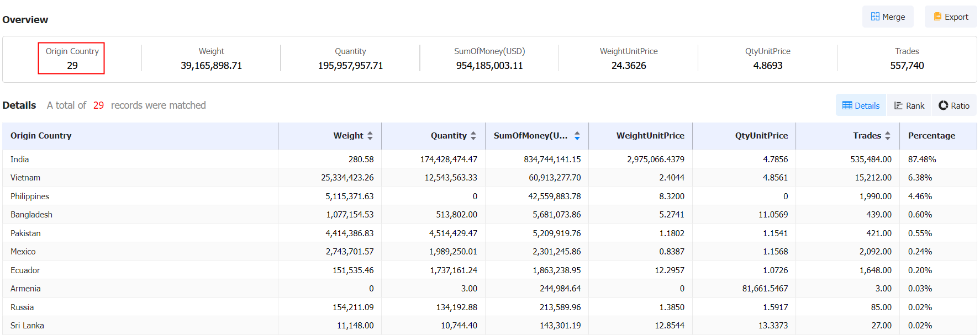Click Russia's weight 154,211.09
980x335 pixels.
353,307
